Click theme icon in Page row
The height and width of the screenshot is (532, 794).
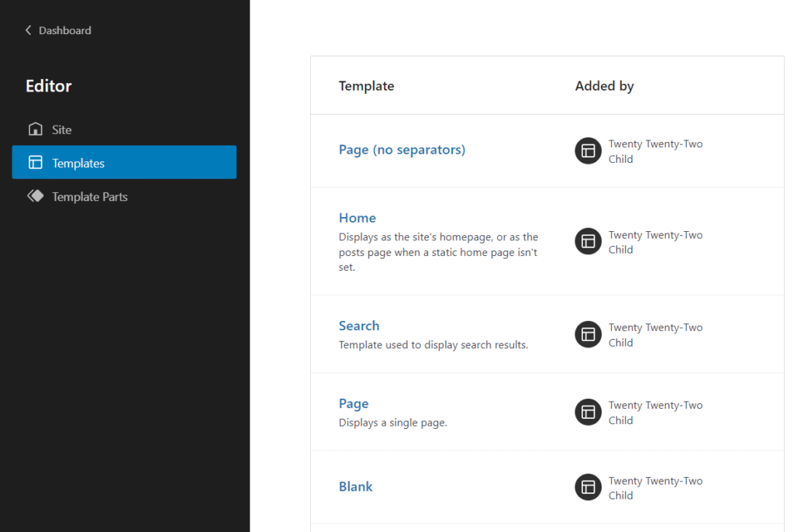click(588, 412)
